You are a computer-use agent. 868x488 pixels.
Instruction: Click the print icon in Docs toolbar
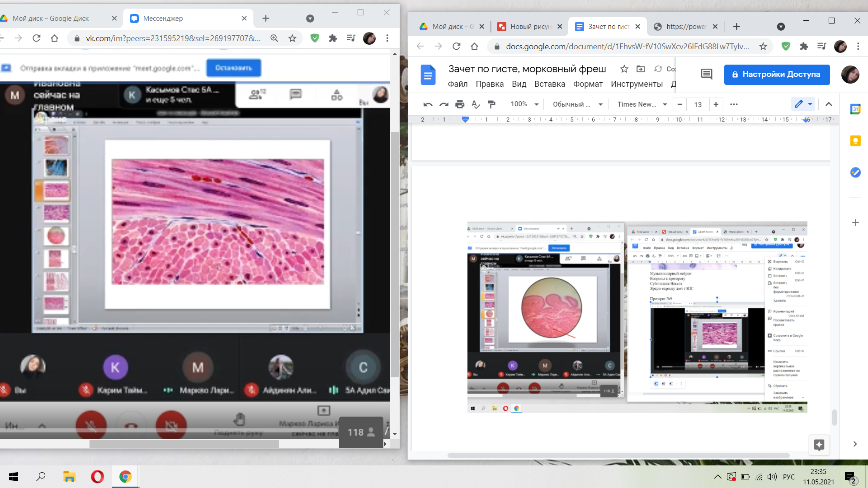click(460, 104)
